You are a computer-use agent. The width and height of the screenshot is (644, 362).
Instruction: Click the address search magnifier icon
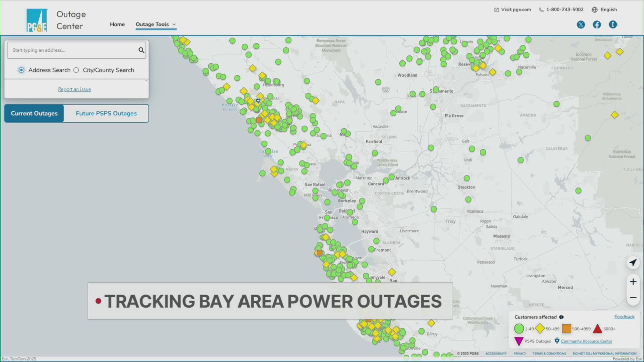point(141,50)
